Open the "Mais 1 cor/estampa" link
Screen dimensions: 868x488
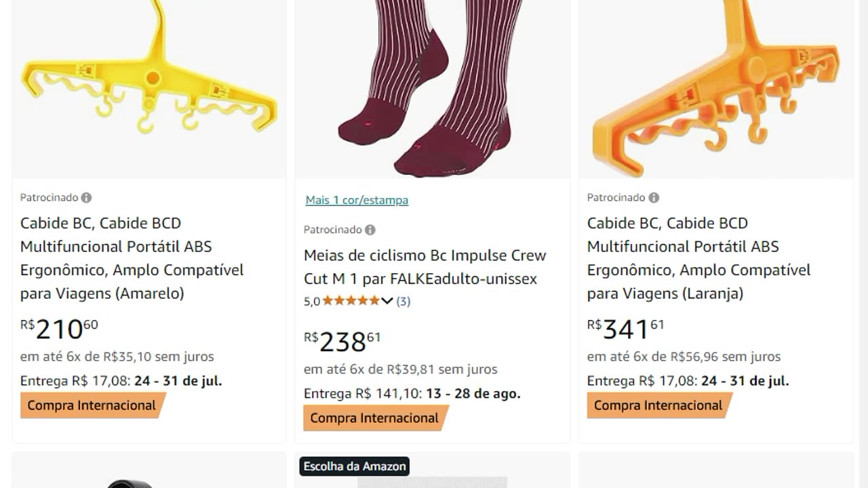click(x=357, y=200)
